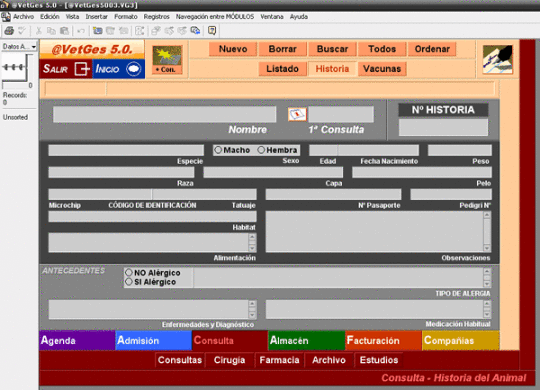This screenshot has width=540, height=390.
Task: Click the Help question mark icon
Action: pos(212,31)
